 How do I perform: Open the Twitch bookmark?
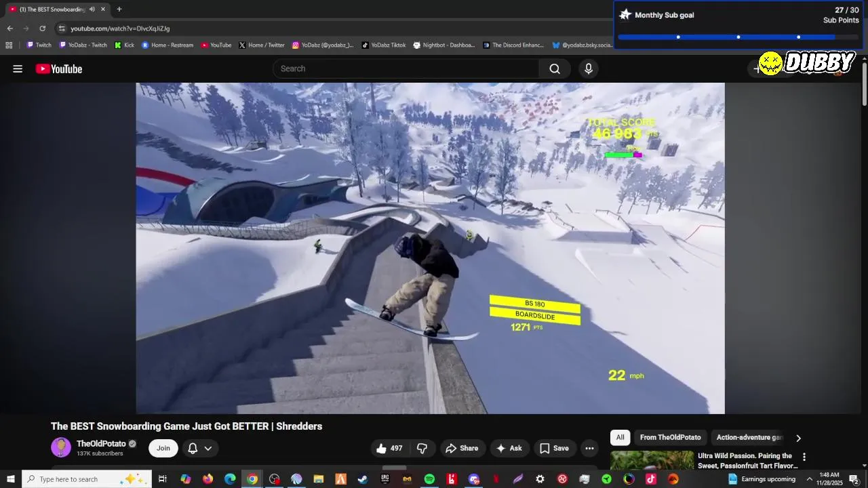[39, 45]
